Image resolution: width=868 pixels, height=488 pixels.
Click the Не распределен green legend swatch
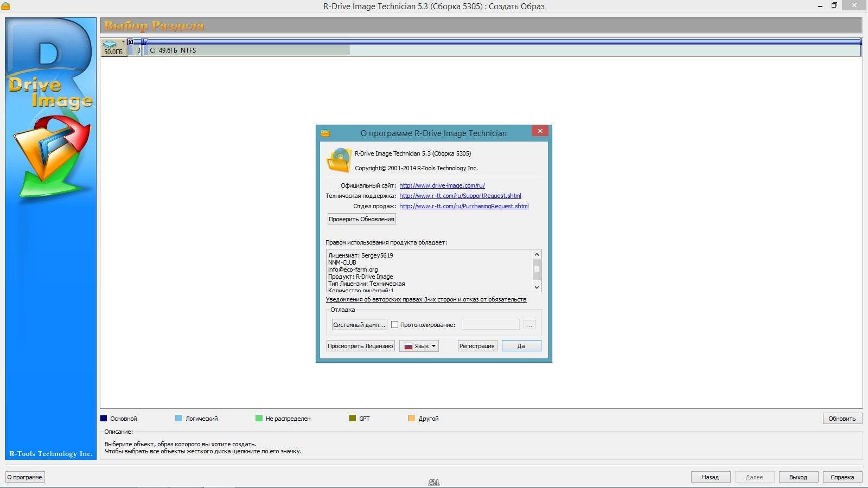point(259,418)
